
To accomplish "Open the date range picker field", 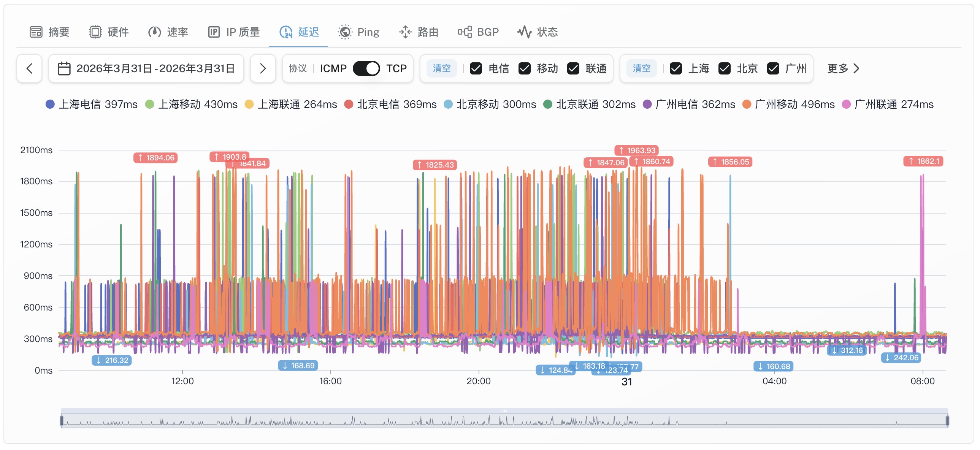I will [146, 68].
